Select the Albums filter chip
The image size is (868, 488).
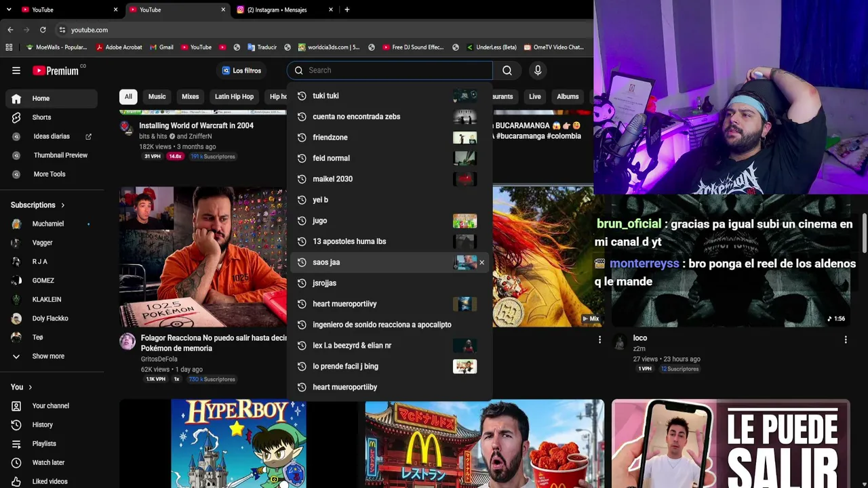(568, 96)
